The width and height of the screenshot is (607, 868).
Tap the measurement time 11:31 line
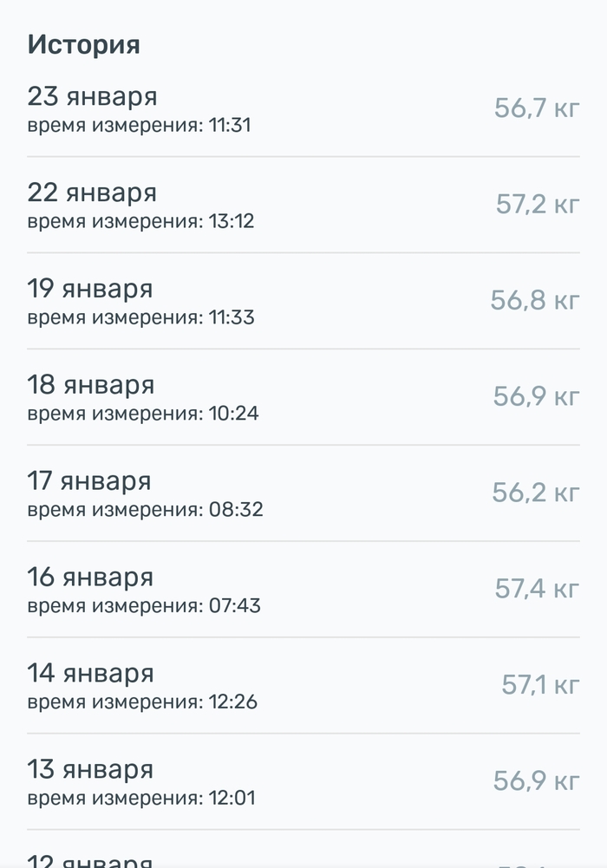(x=139, y=125)
